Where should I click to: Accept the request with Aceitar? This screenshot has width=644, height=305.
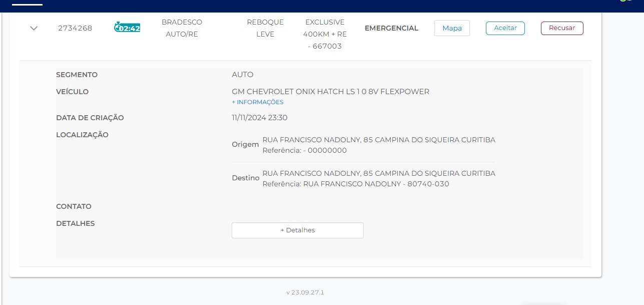505,28
